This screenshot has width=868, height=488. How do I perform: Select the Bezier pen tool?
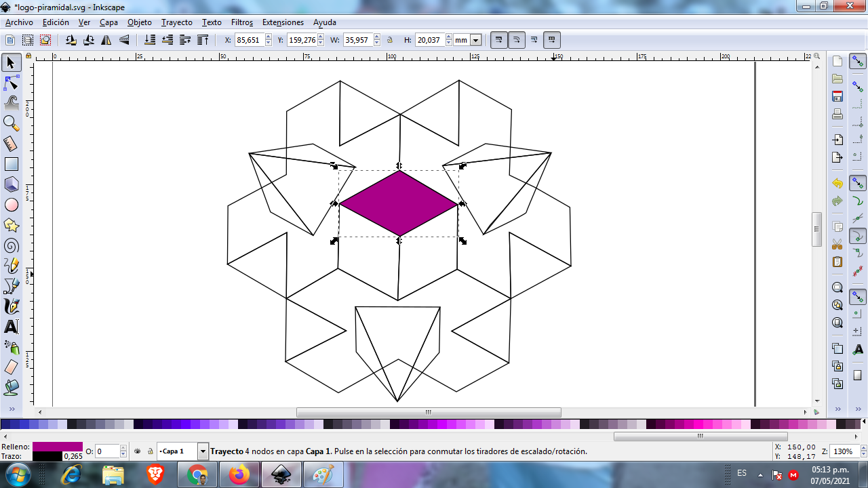pyautogui.click(x=11, y=286)
